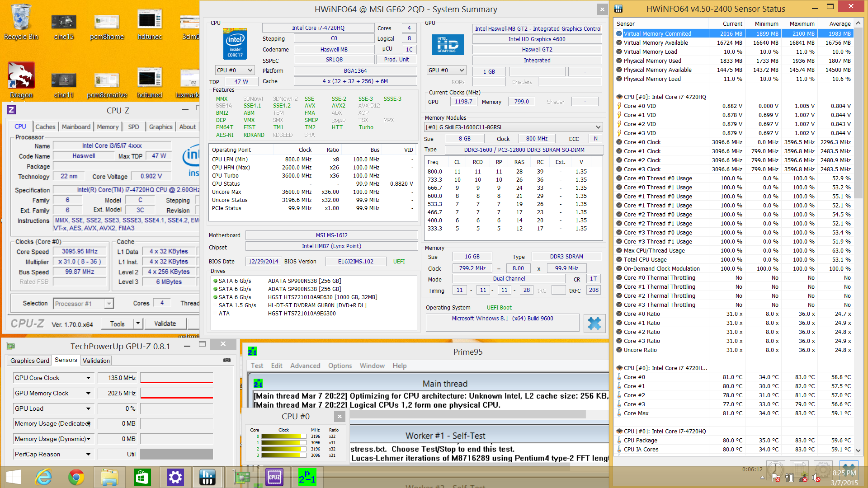The width and height of the screenshot is (868, 488).
Task: Open the Windows Start button
Action: point(13,477)
